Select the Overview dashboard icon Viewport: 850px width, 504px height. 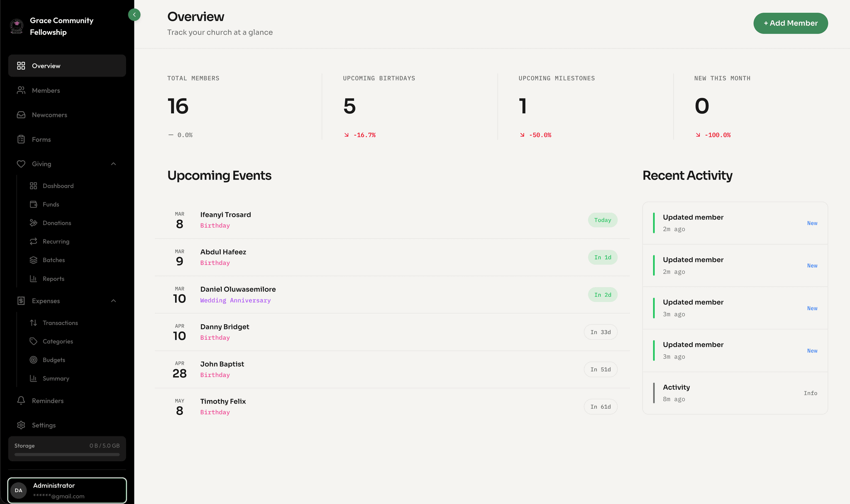(21, 66)
